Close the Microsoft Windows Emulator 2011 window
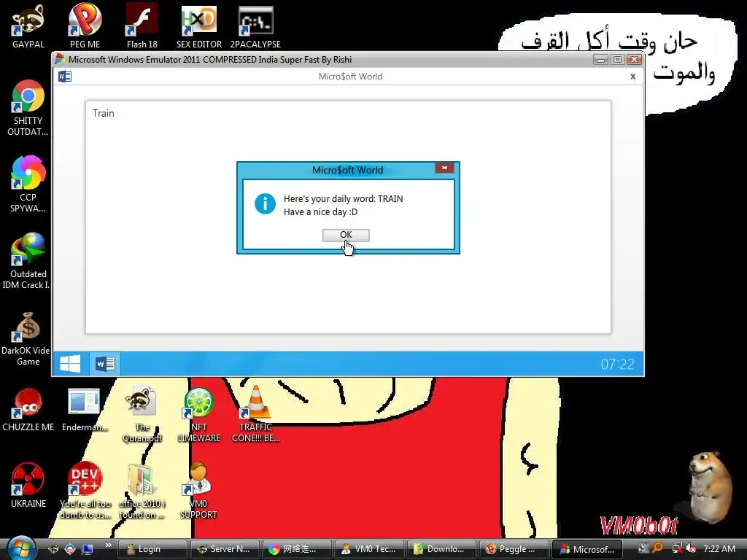This screenshot has width=747, height=560. (634, 60)
